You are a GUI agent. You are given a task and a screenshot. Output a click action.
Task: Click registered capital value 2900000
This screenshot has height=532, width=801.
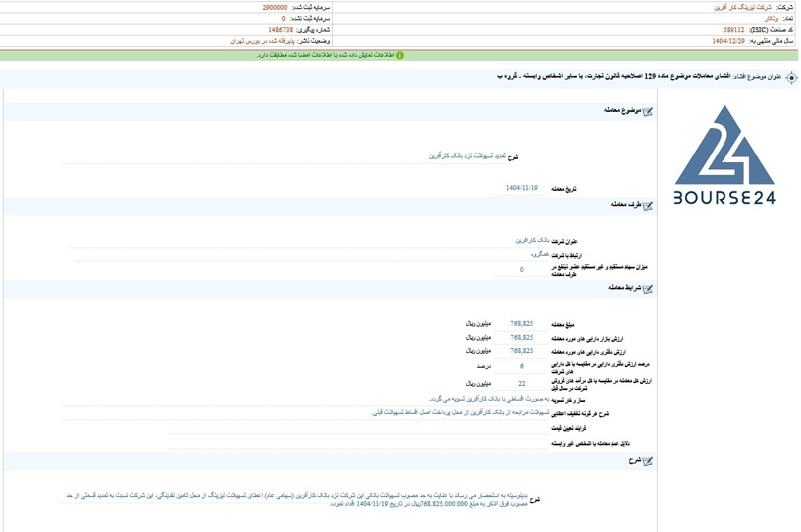[x=275, y=7]
